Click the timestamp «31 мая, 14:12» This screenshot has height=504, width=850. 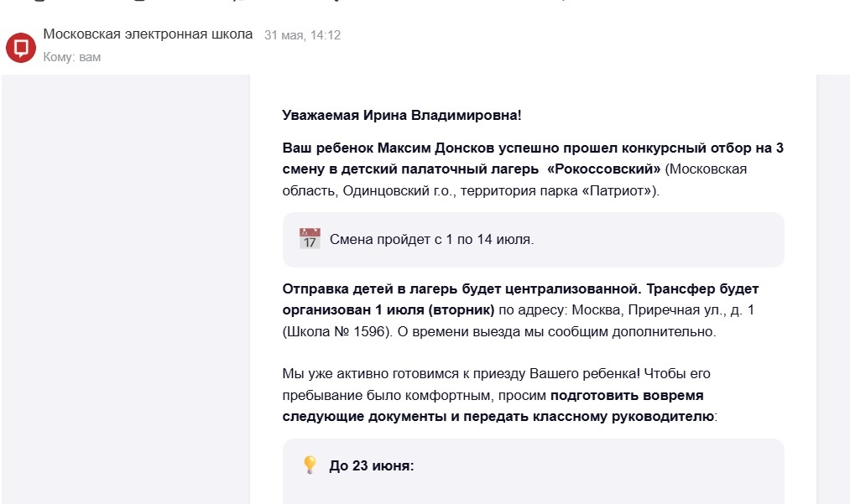pos(300,36)
